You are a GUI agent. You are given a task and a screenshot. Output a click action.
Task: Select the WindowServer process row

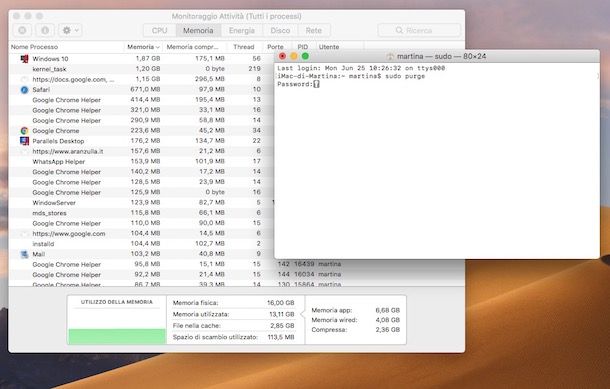142,203
